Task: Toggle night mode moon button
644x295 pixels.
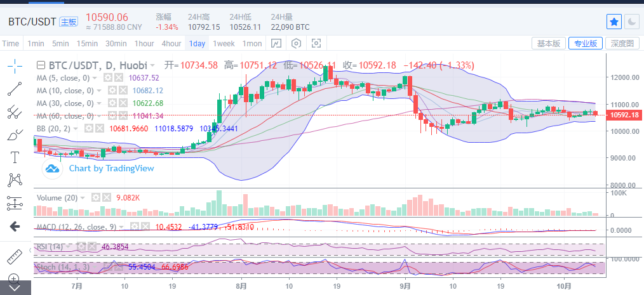Action: pyautogui.click(x=632, y=22)
